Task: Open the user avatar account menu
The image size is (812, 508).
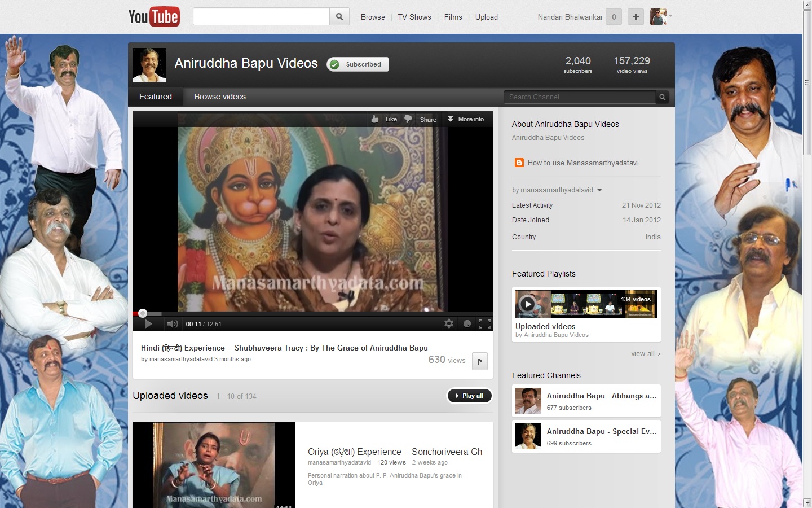Action: 658,17
